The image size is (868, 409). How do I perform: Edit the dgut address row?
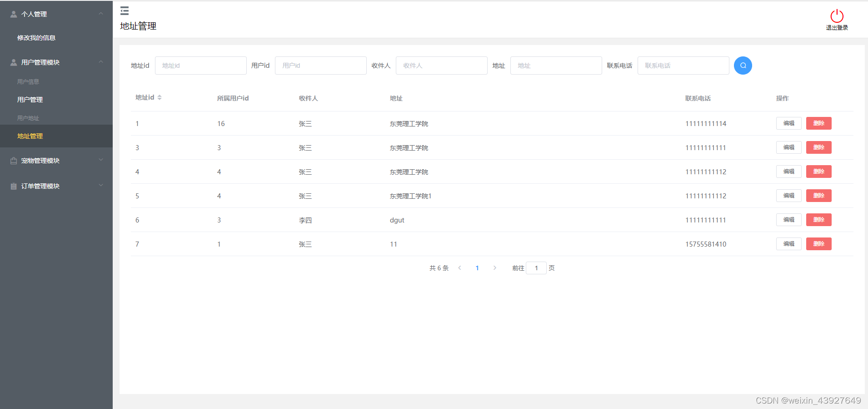tap(789, 220)
